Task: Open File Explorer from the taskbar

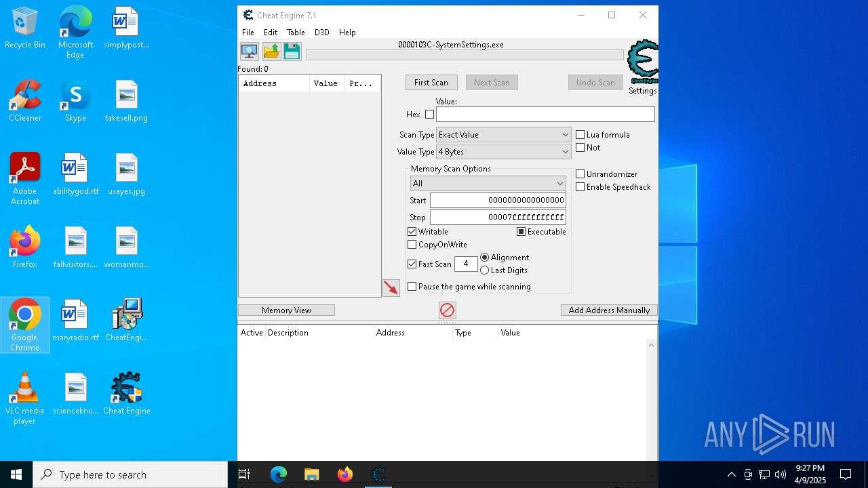Action: 311,474
